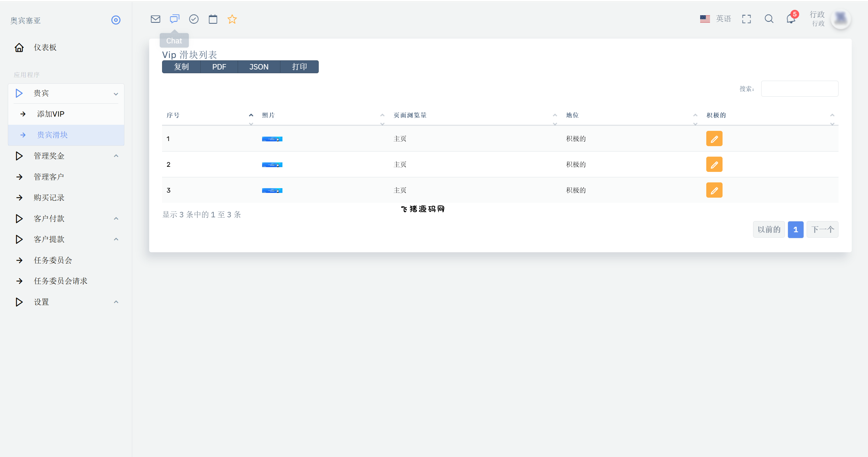
Task: Toggle the sidebar collapse circle icon
Action: (x=116, y=20)
